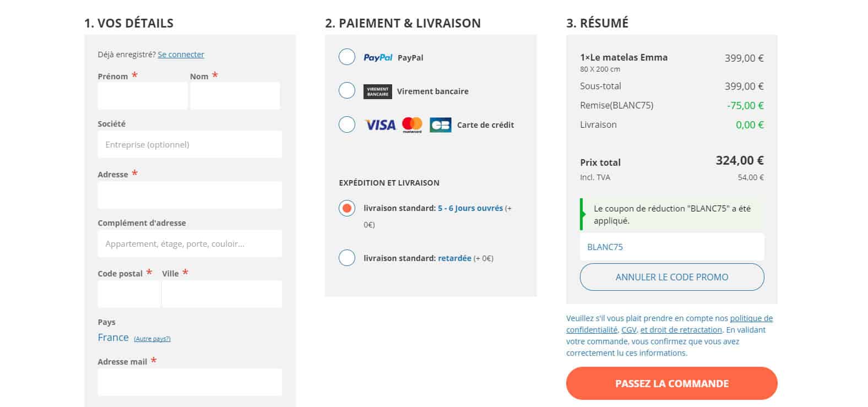Click the CB card logo

pyautogui.click(x=440, y=125)
